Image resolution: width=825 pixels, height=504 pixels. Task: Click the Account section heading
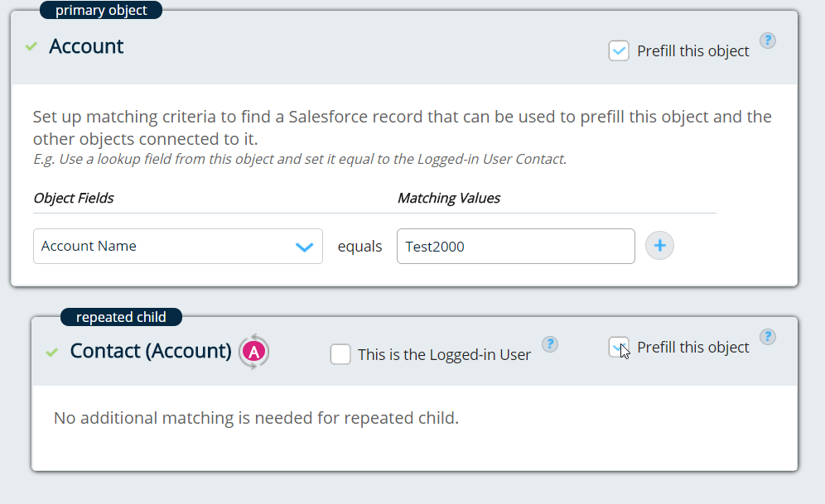click(86, 46)
